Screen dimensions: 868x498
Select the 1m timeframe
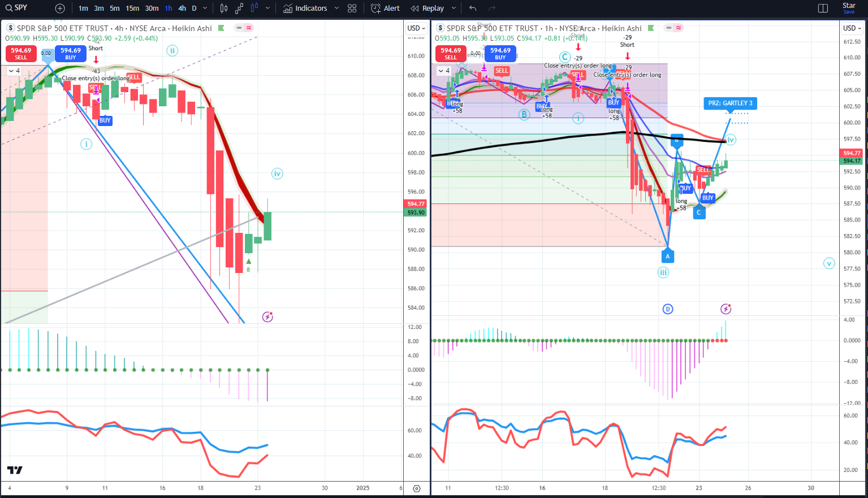click(x=83, y=8)
